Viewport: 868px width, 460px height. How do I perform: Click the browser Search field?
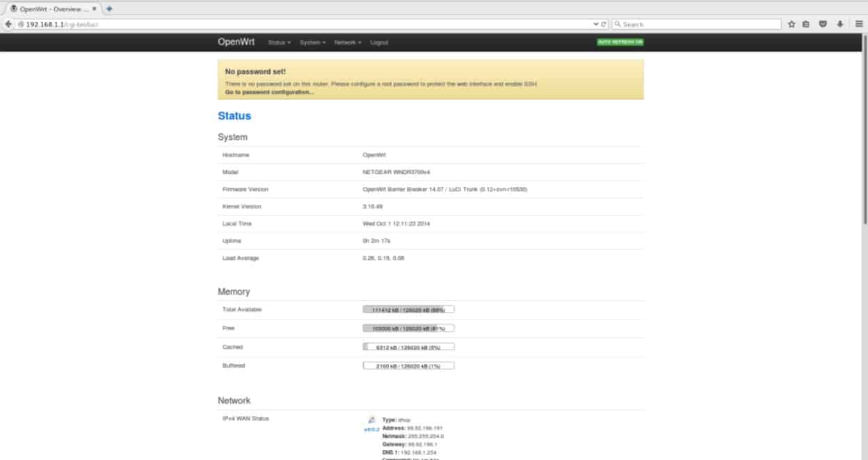(x=696, y=24)
